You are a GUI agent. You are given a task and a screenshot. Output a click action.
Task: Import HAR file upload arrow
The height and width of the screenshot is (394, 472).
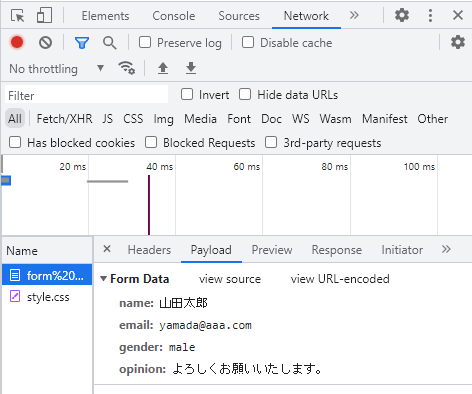tap(163, 68)
